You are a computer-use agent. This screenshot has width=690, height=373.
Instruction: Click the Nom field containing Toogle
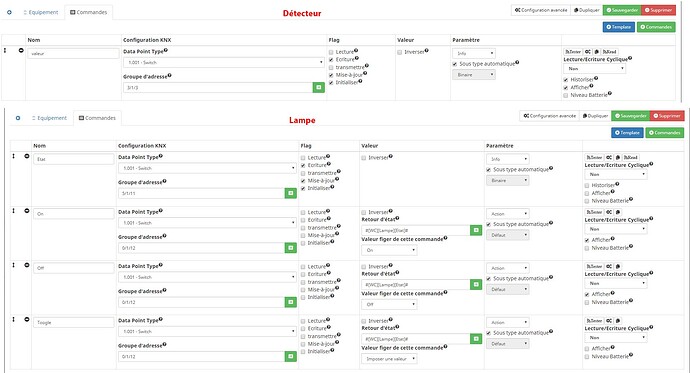coord(73,322)
